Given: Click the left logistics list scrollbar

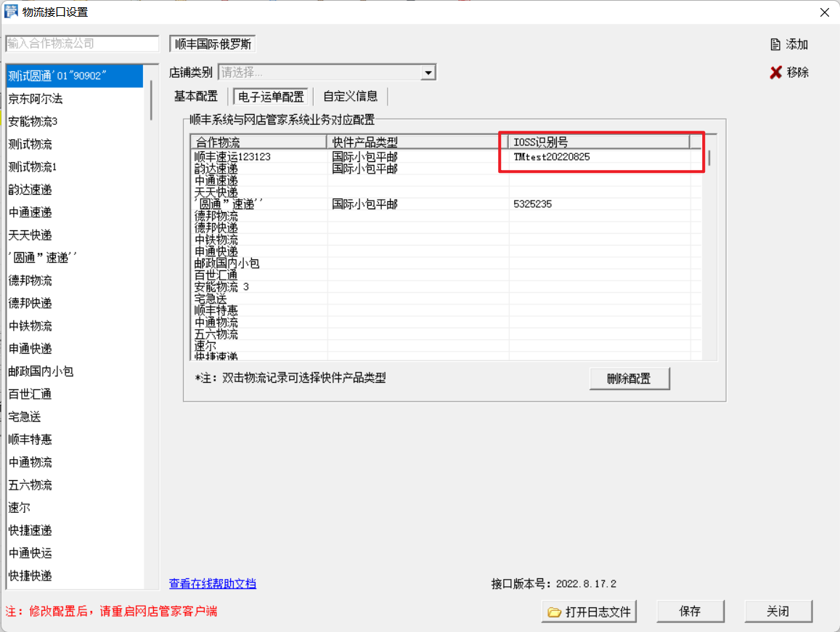Looking at the screenshot, I should click(x=152, y=100).
